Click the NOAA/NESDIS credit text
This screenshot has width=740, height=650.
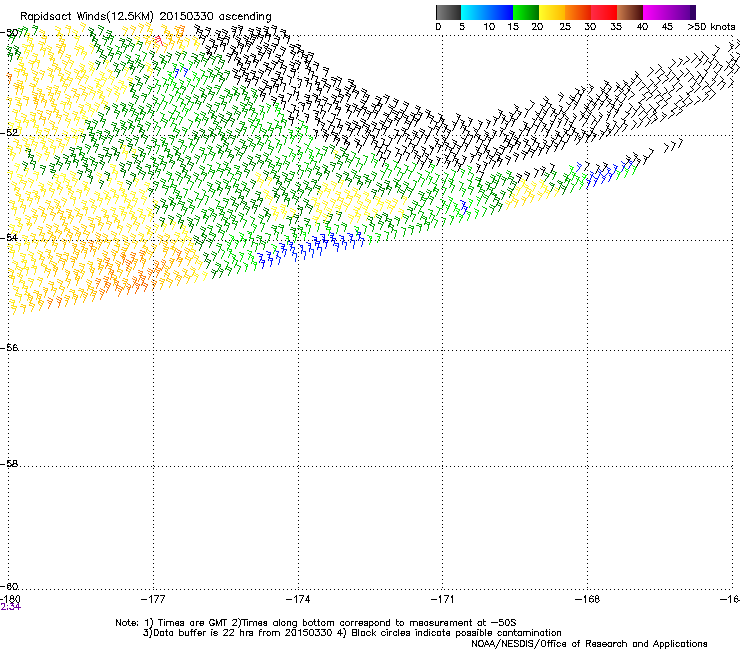pyautogui.click(x=589, y=644)
